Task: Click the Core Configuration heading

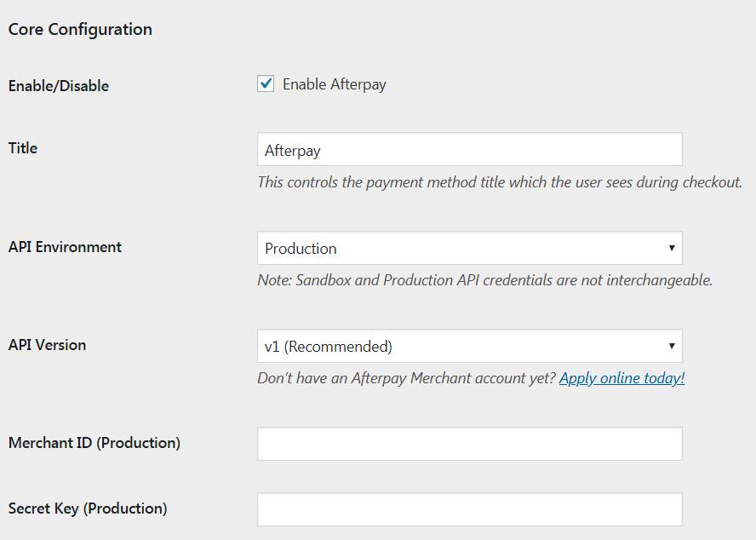Action: click(x=79, y=29)
